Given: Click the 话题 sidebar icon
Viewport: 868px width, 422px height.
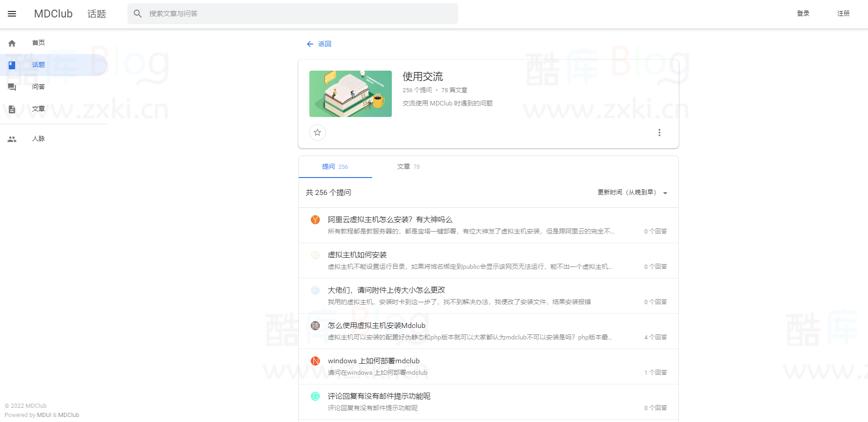Looking at the screenshot, I should tap(11, 65).
